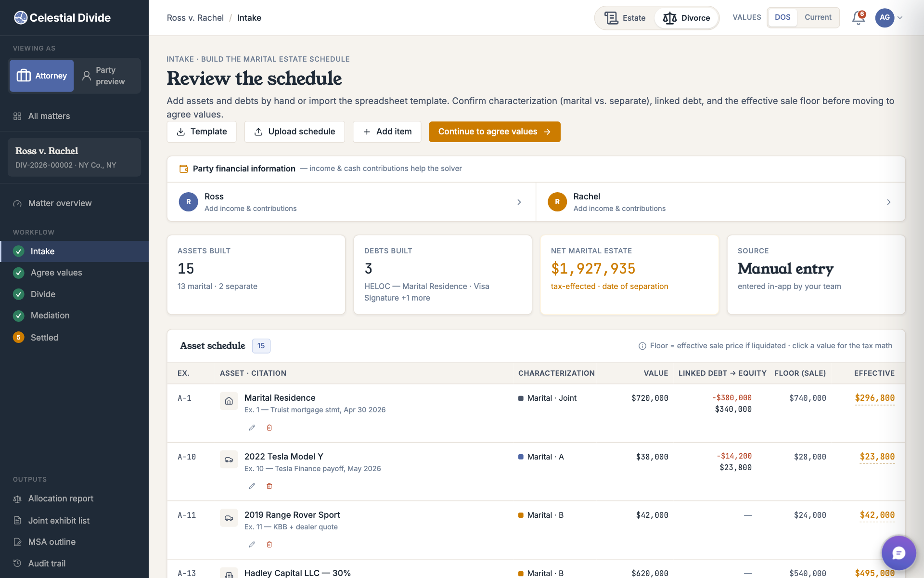This screenshot has height=578, width=924.
Task: Click the Debts Built count 3
Action: click(x=369, y=269)
